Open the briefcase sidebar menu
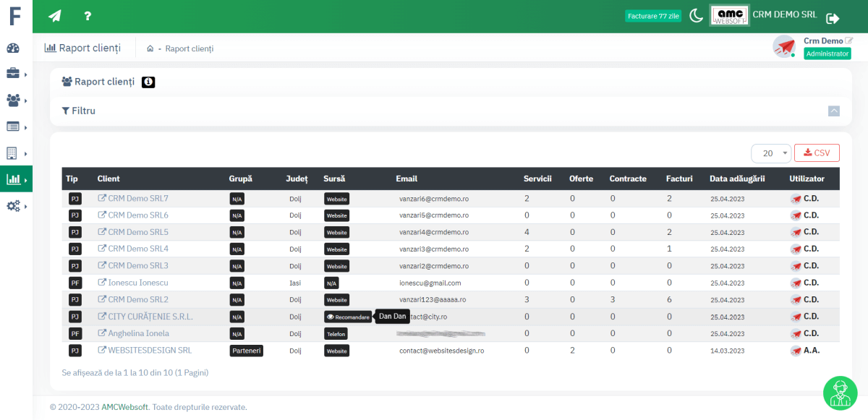 [x=13, y=74]
